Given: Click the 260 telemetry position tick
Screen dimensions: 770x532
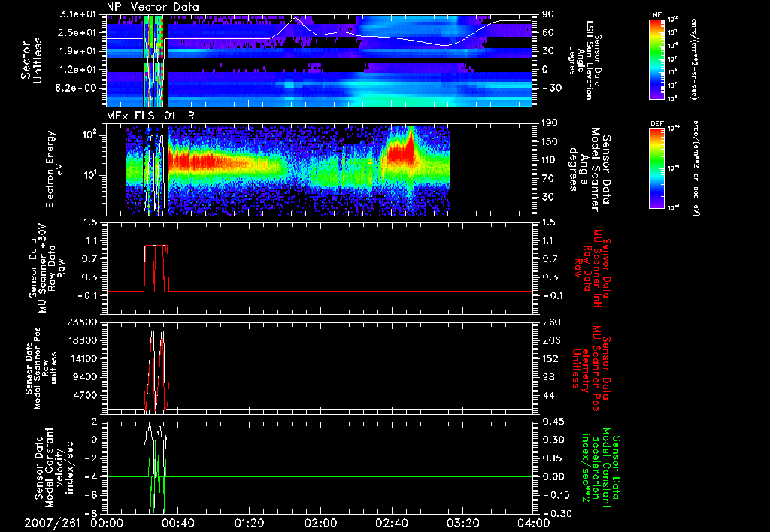Looking at the screenshot, I should 550,322.
